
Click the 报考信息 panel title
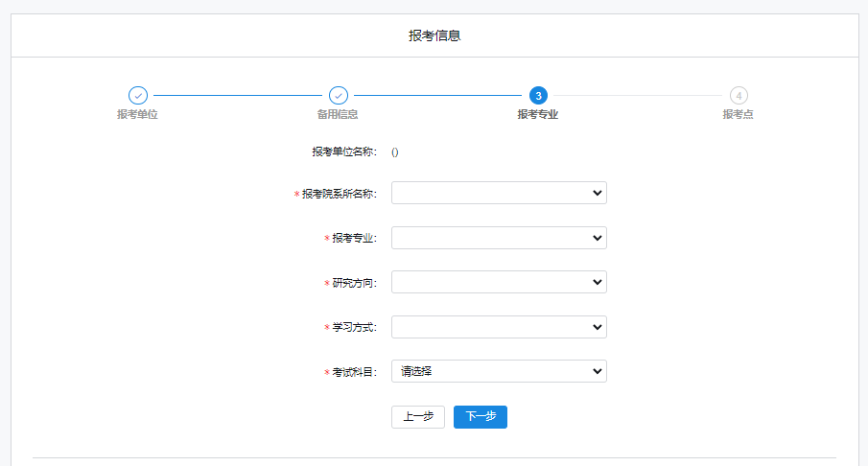434,36
